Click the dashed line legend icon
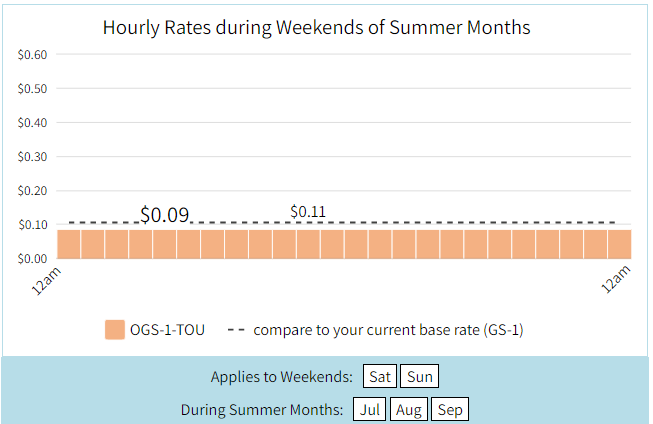The width and height of the screenshot is (653, 424). (x=236, y=330)
